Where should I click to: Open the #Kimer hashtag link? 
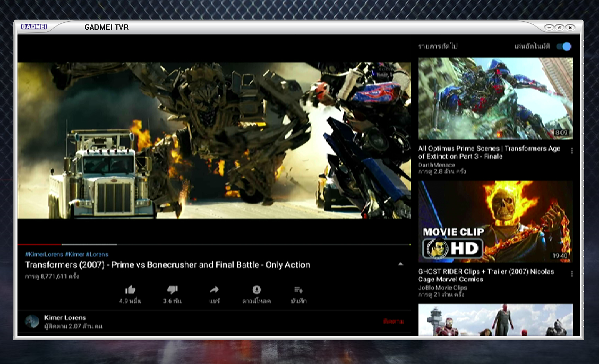click(74, 255)
